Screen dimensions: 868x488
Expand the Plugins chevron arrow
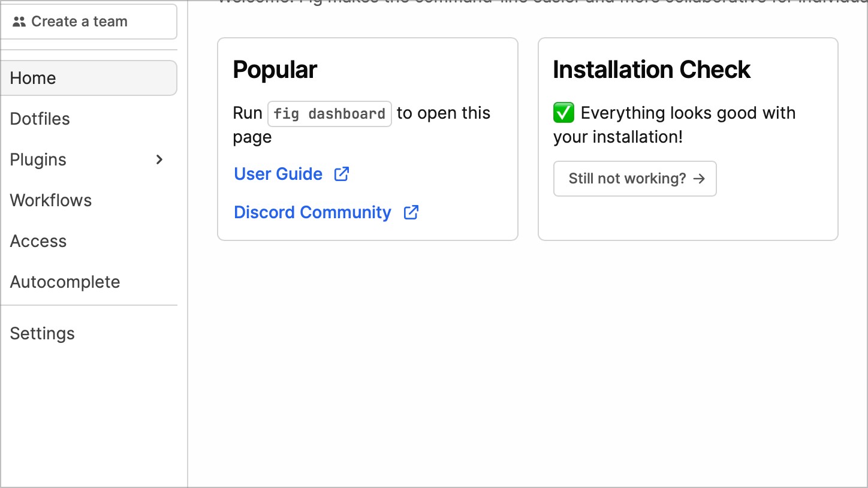point(159,159)
